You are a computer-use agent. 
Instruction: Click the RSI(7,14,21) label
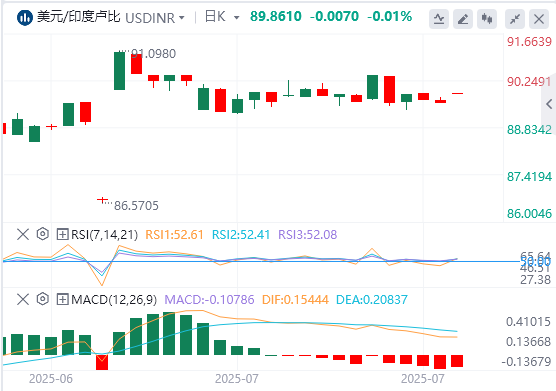tap(105, 235)
